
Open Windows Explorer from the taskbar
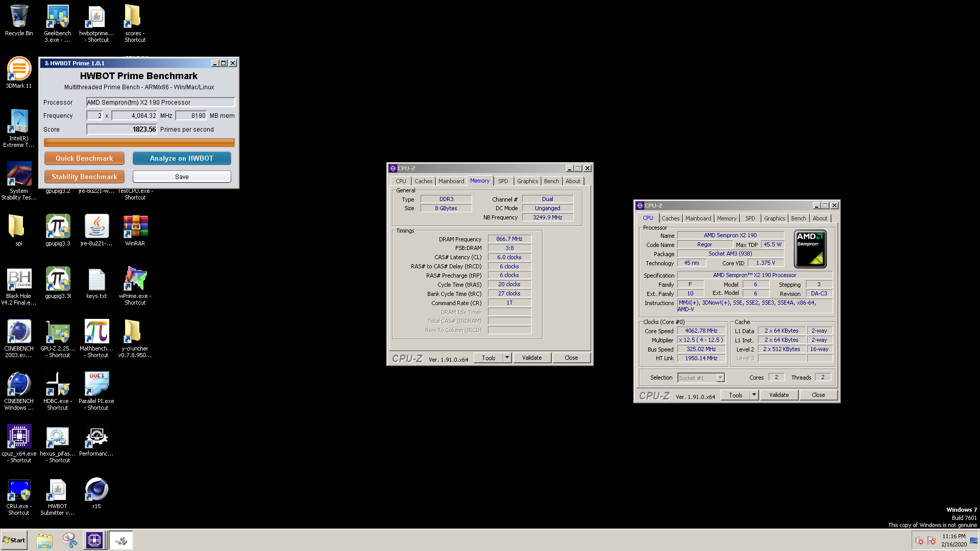[x=44, y=540]
